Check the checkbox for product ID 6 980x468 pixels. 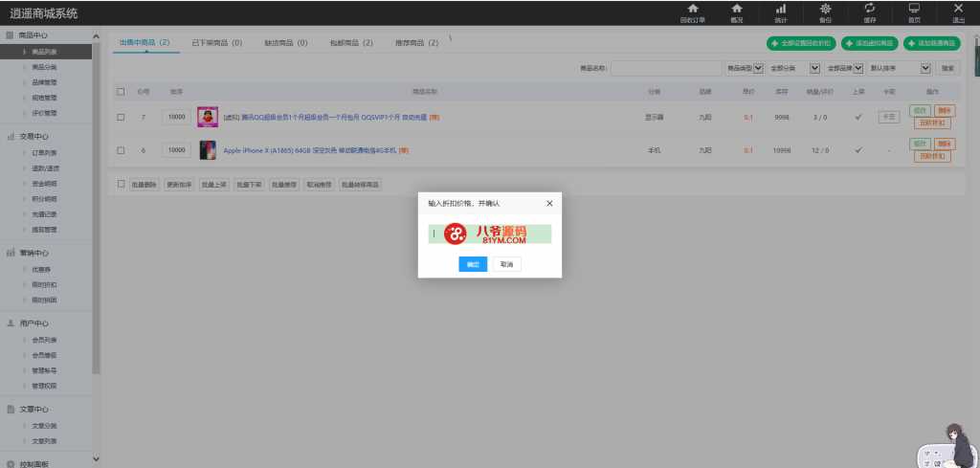tap(121, 150)
